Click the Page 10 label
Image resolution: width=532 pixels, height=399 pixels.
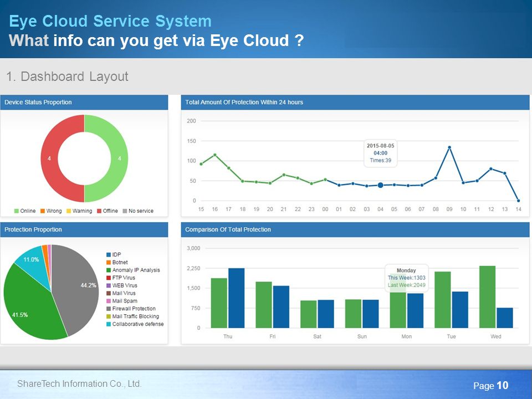pyautogui.click(x=490, y=386)
